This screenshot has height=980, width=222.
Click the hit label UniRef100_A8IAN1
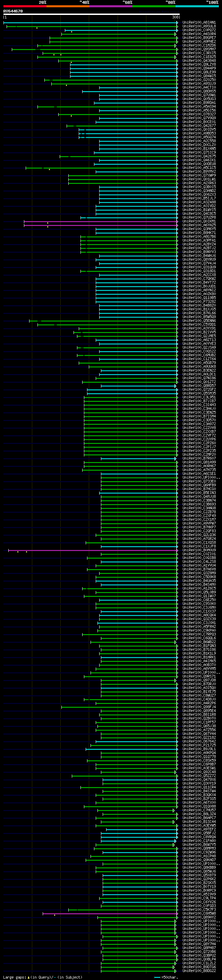199,23
